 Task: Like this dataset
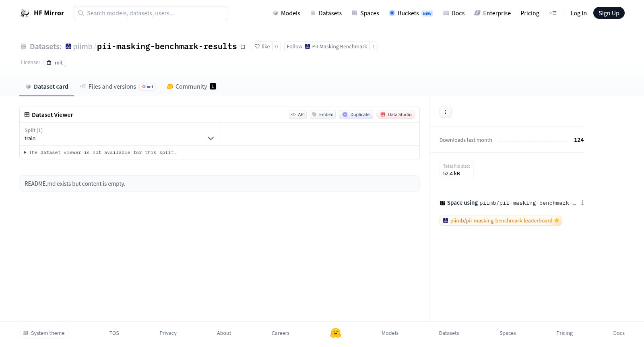pos(262,46)
